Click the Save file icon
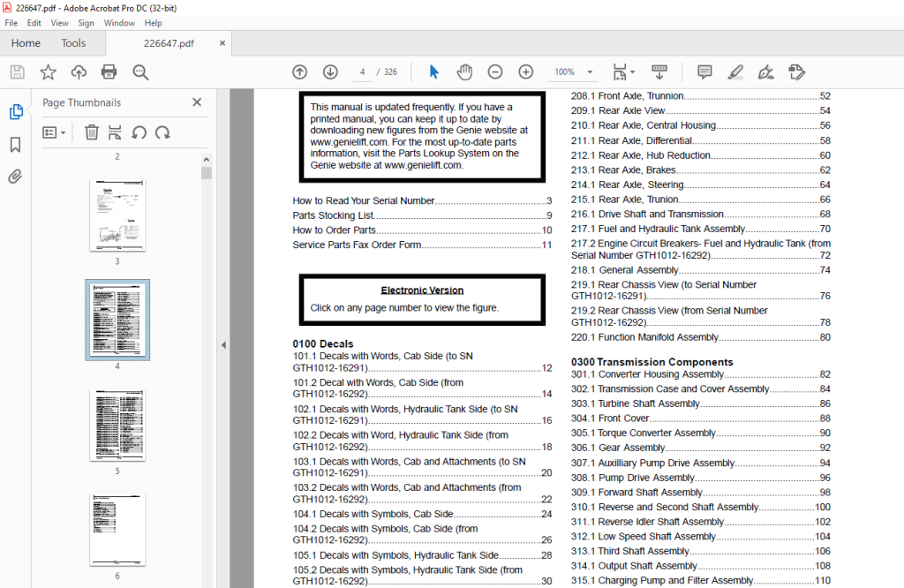Screen dimensions: 904x588 pos(18,72)
